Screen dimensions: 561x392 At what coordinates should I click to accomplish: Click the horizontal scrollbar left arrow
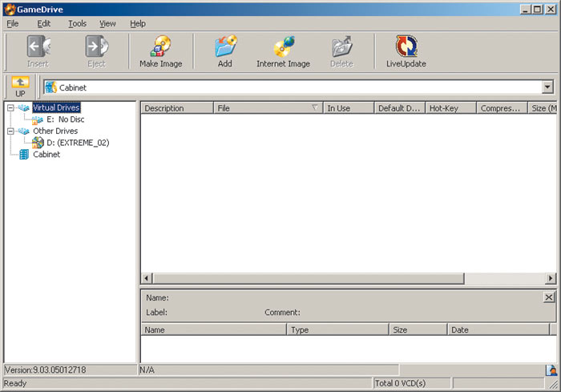147,278
